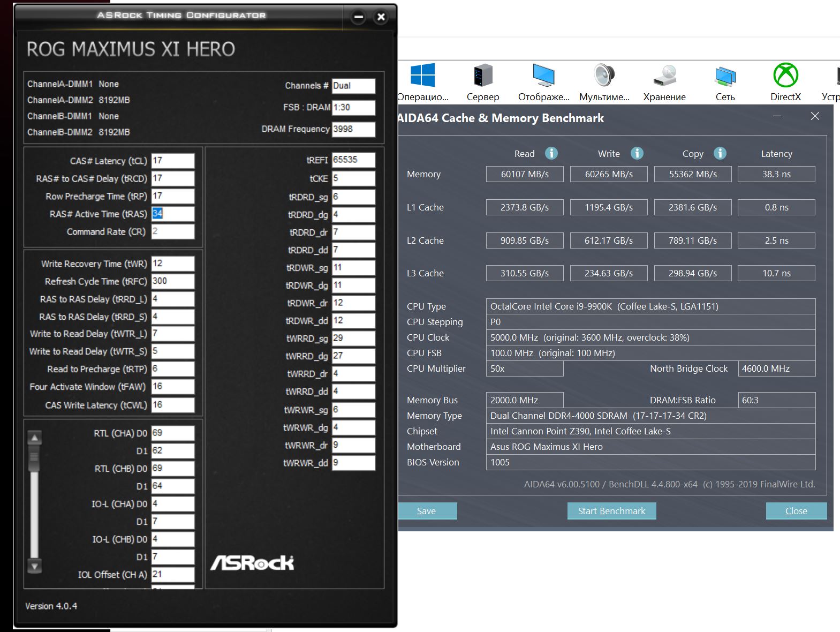Click the Row Precharge Time (tRP) field
The height and width of the screenshot is (632, 840).
point(173,196)
